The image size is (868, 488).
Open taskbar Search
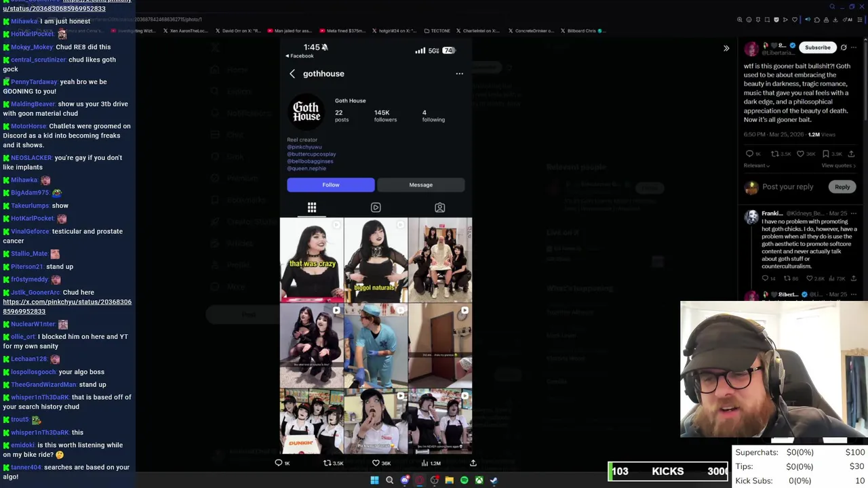pyautogui.click(x=389, y=481)
